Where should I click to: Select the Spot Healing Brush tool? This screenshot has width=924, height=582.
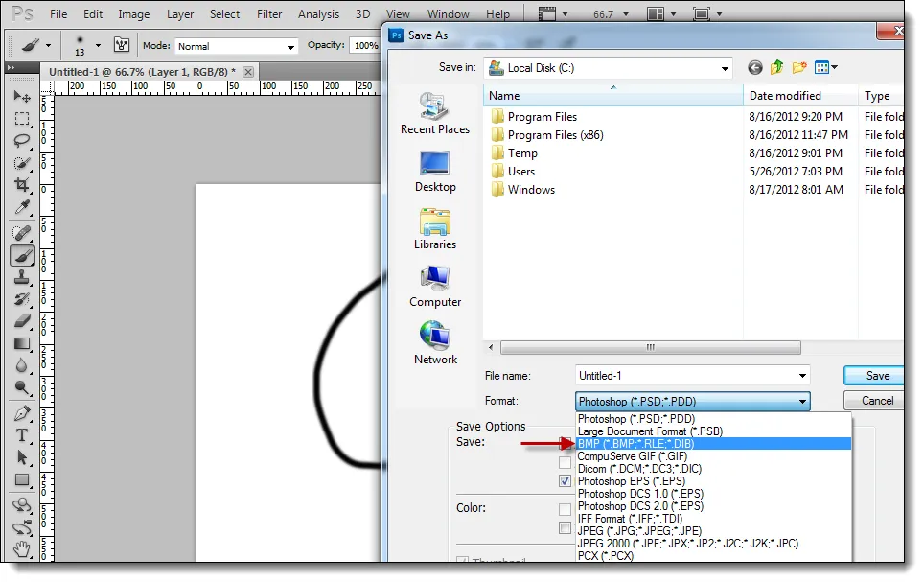pos(22,234)
